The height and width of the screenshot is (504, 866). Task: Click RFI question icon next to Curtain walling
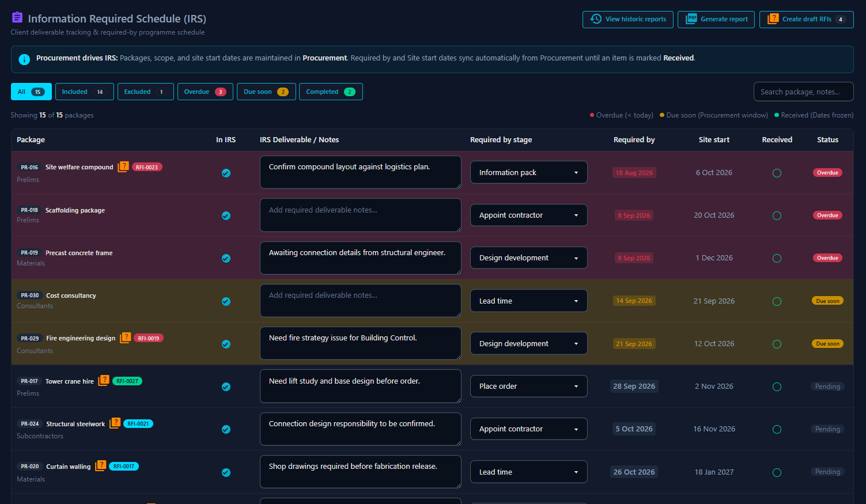[x=100, y=466]
